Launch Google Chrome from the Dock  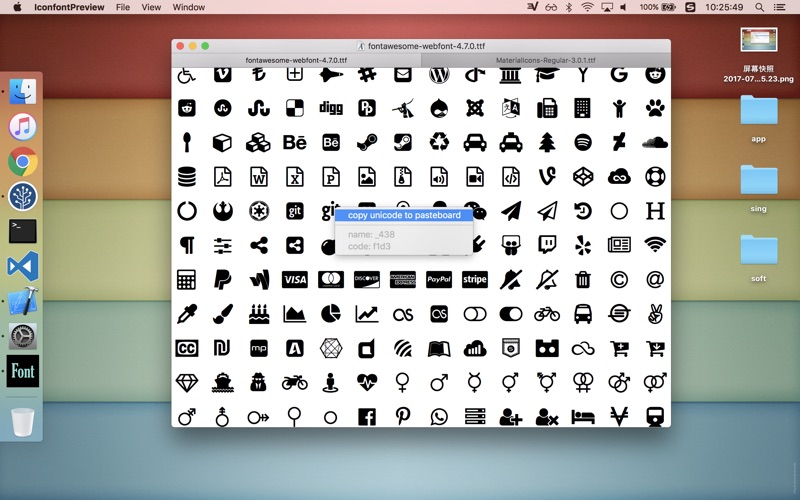tap(22, 162)
